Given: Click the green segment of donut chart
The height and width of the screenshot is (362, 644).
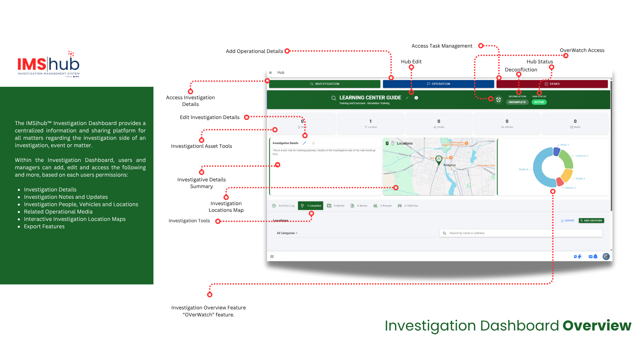Looking at the screenshot, I should point(567,160).
